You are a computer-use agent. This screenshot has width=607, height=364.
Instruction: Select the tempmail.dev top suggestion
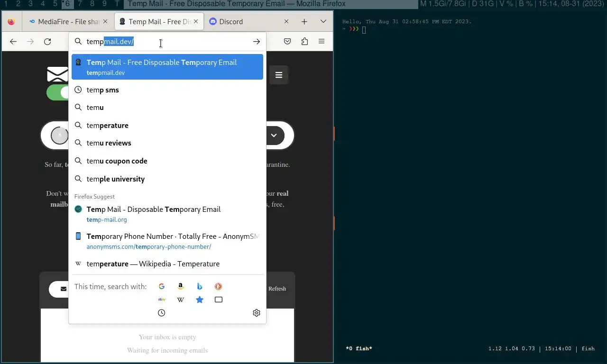click(x=167, y=67)
